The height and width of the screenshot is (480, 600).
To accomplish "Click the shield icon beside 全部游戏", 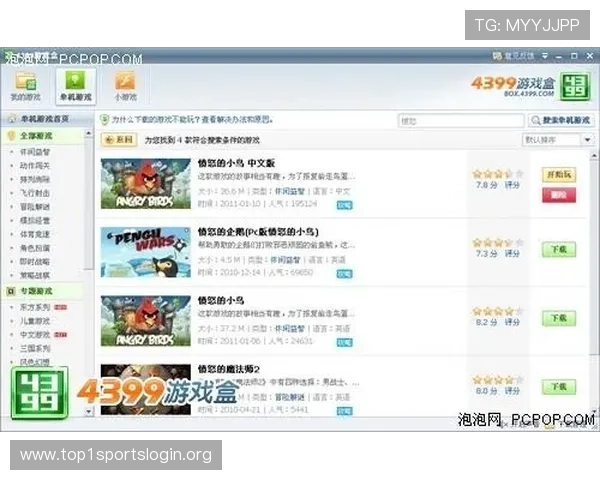I will pos(11,136).
